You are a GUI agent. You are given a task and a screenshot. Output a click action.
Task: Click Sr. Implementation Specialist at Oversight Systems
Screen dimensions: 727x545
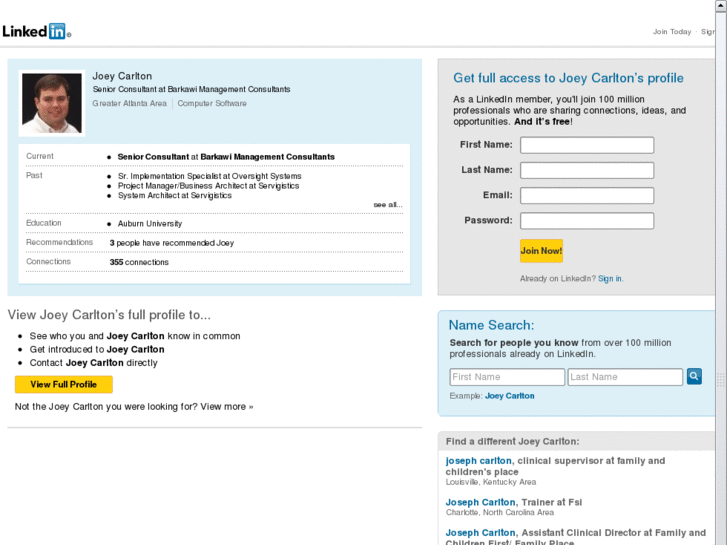tap(210, 176)
